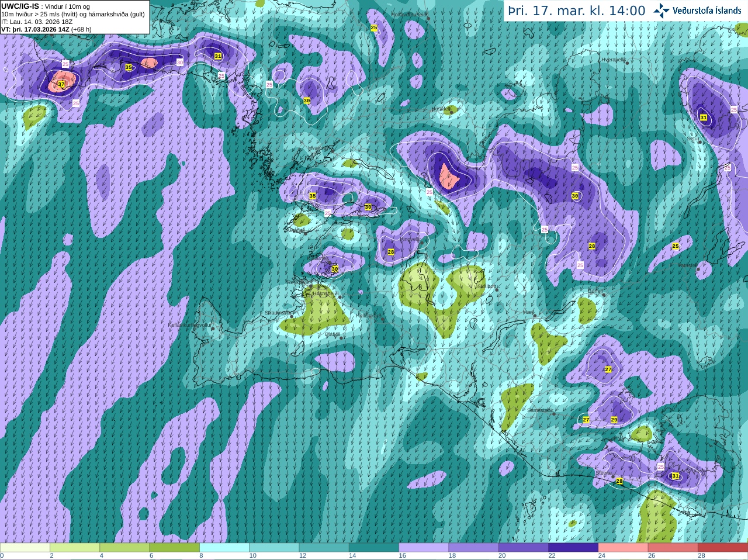
Task: Pick the pink 24–26 m/s legend swatch
Action: click(x=623, y=548)
